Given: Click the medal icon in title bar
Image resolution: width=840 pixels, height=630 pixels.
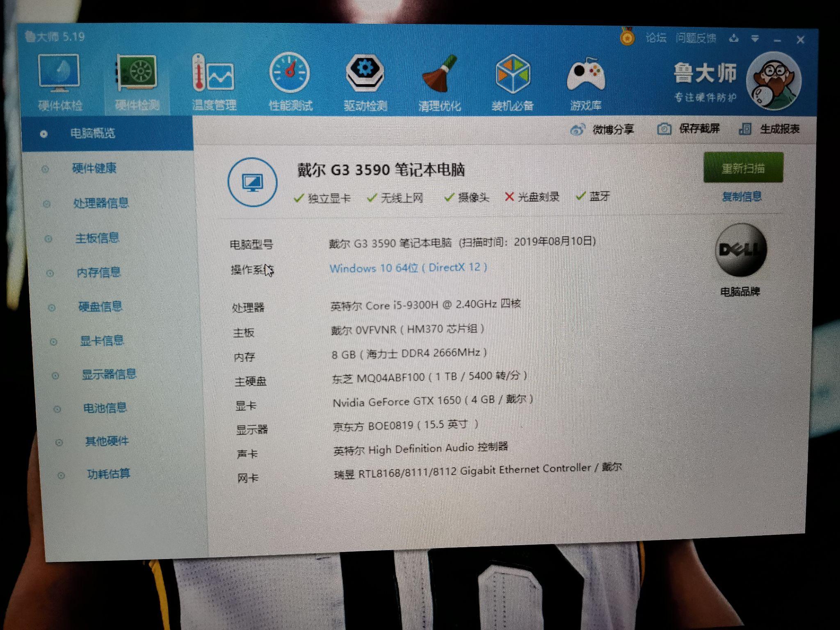Looking at the screenshot, I should click(x=627, y=37).
